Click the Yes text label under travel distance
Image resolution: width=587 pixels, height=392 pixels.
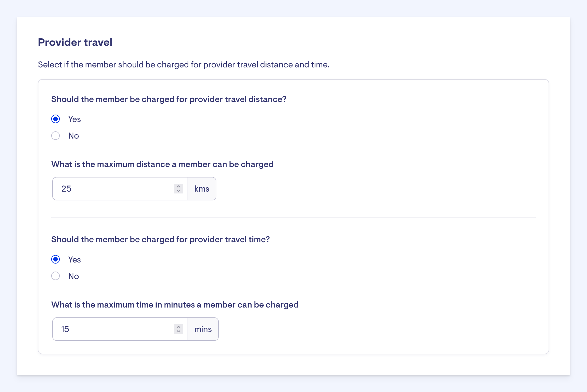[x=74, y=119]
